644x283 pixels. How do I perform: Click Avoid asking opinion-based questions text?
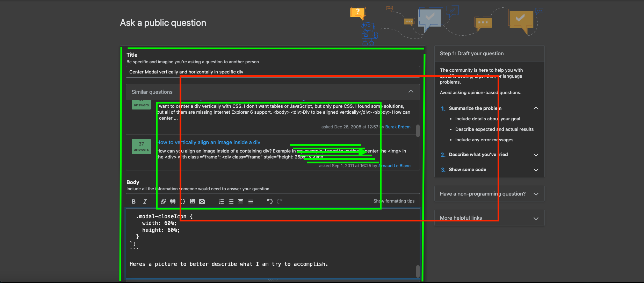(480, 93)
